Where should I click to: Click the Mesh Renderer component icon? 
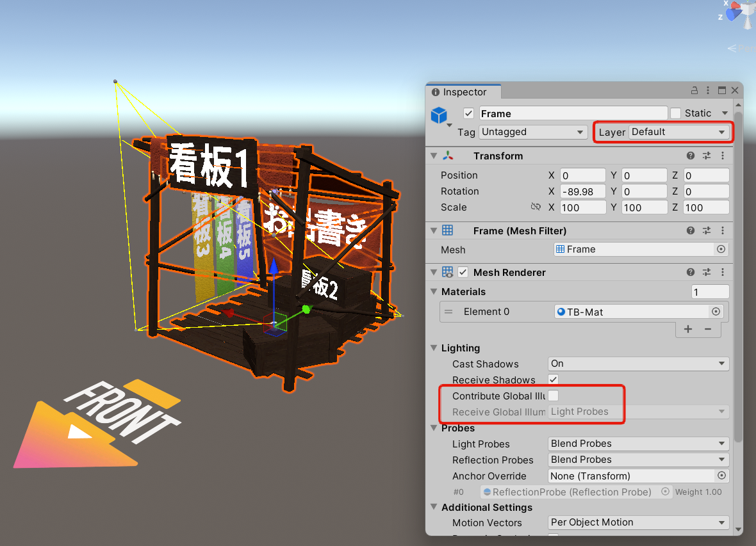[447, 272]
